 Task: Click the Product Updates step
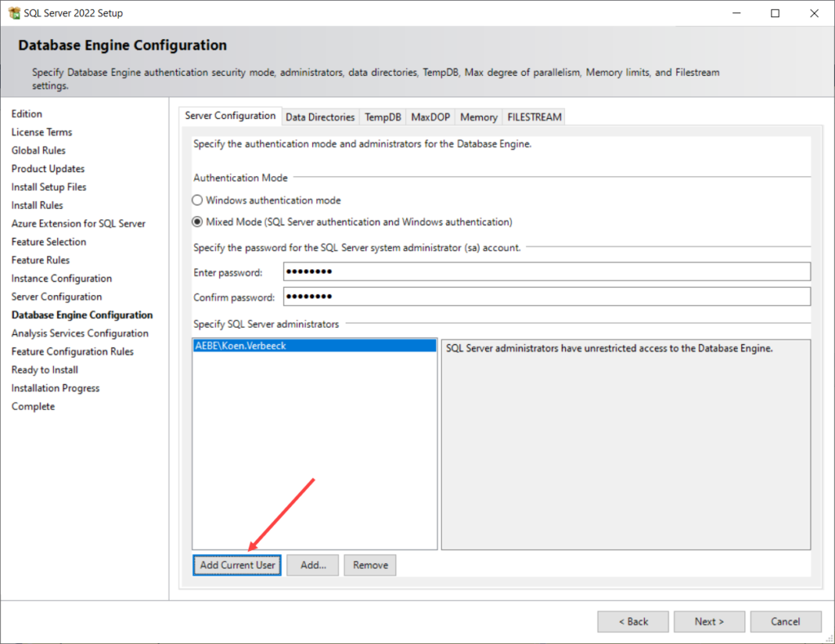point(48,169)
